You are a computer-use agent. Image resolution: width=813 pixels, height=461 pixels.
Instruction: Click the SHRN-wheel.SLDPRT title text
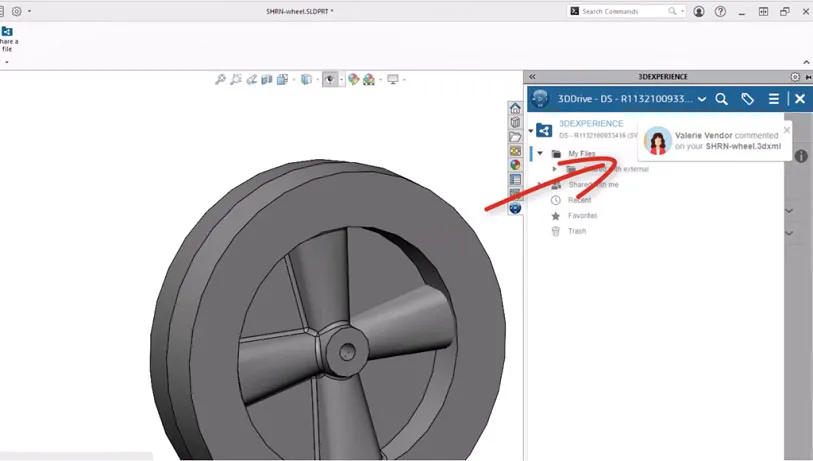300,11
